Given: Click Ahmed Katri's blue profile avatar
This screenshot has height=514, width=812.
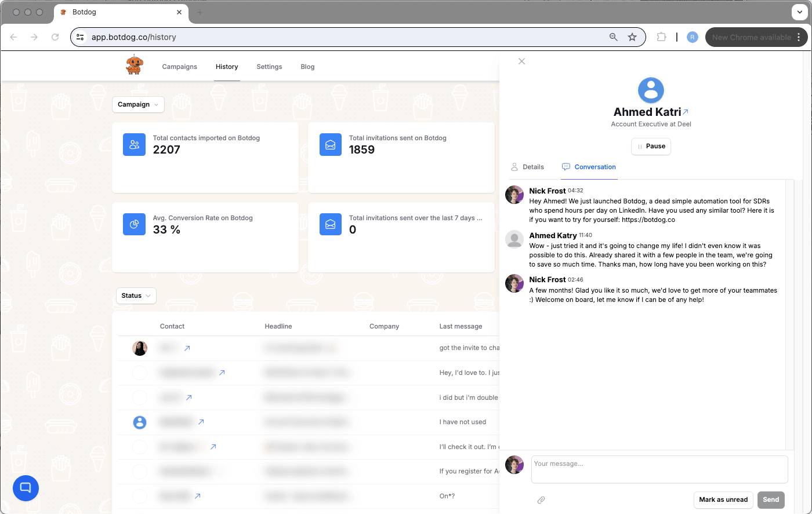Looking at the screenshot, I should tap(651, 90).
